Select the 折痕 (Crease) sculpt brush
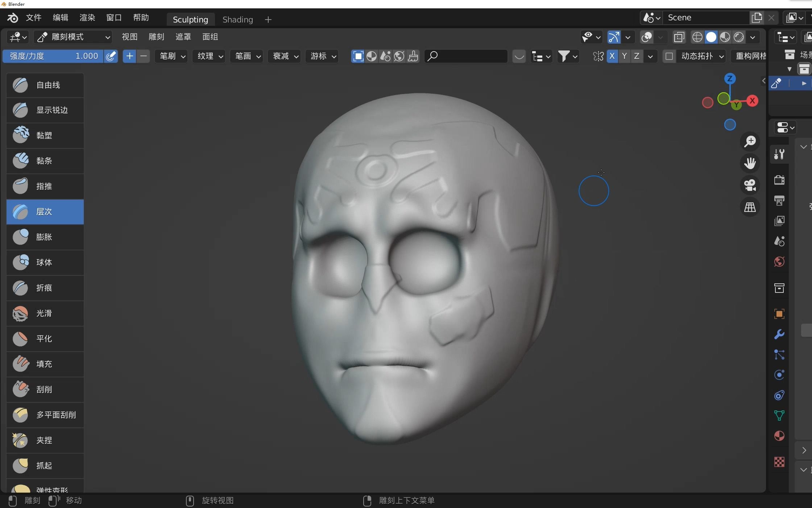This screenshot has height=508, width=812. point(43,287)
